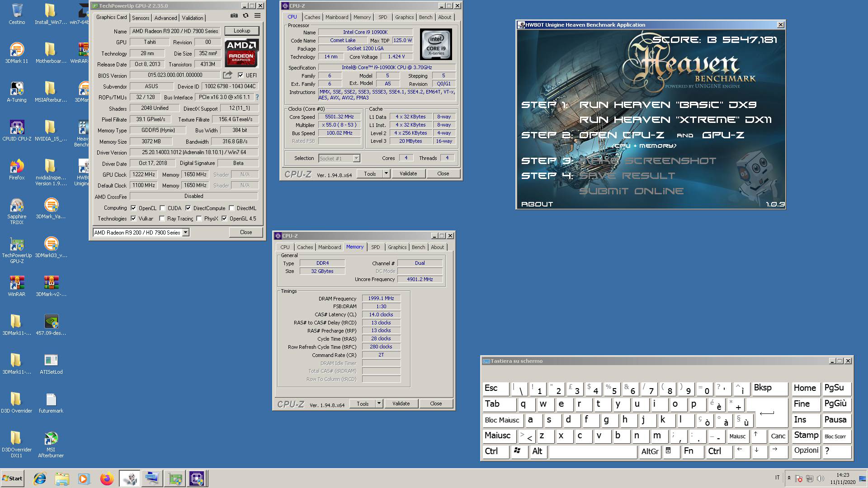This screenshot has height=488, width=868.
Task: Click About in Heaven Benchmark window
Action: tap(537, 204)
